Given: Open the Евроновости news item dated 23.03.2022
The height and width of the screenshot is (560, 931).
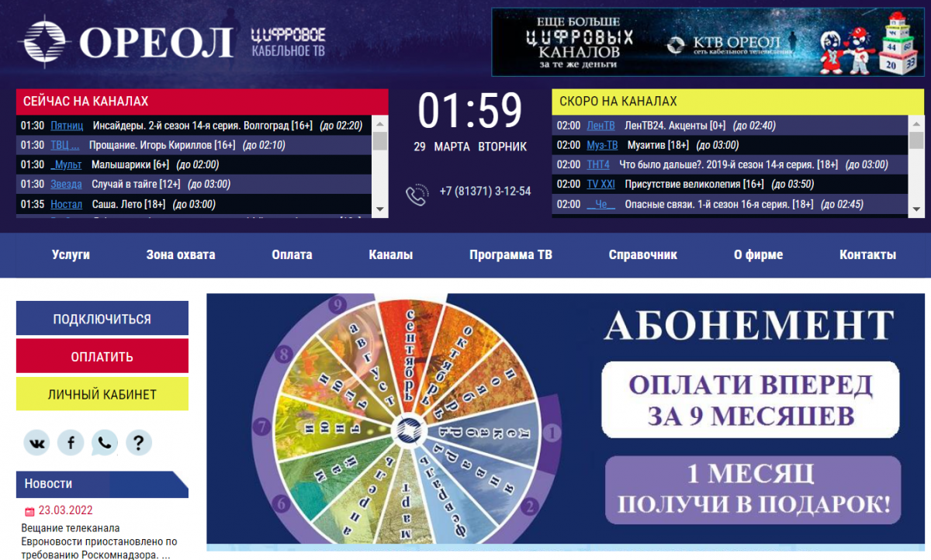Looking at the screenshot, I should [99, 541].
